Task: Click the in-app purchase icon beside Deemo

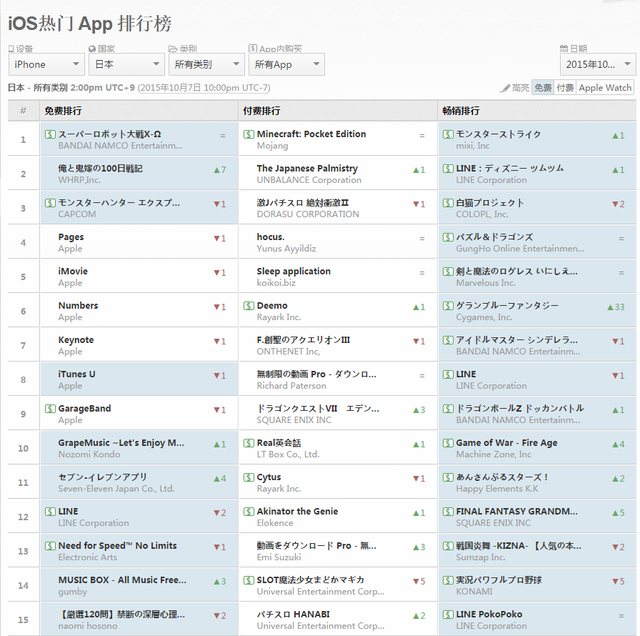Action: [248, 306]
